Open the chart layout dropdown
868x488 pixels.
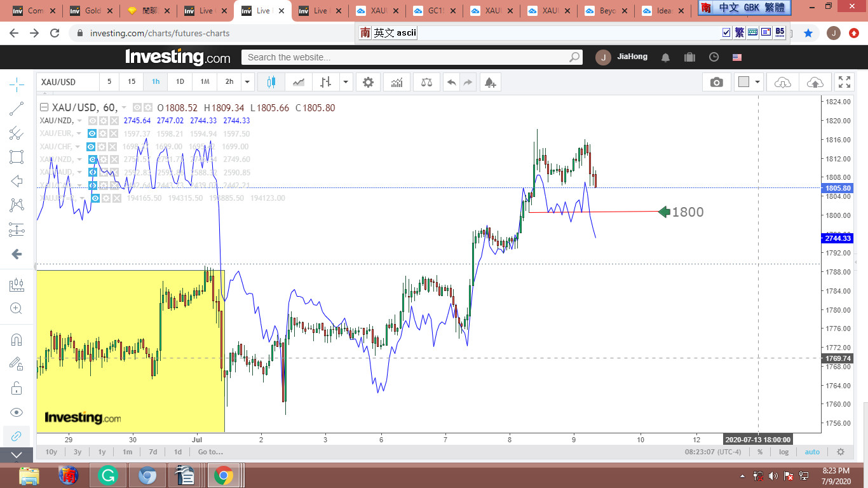coord(757,82)
